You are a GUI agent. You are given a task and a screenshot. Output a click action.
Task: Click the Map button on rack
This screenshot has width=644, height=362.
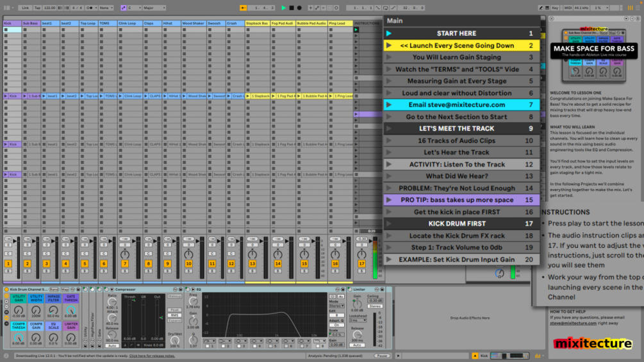[65, 290]
